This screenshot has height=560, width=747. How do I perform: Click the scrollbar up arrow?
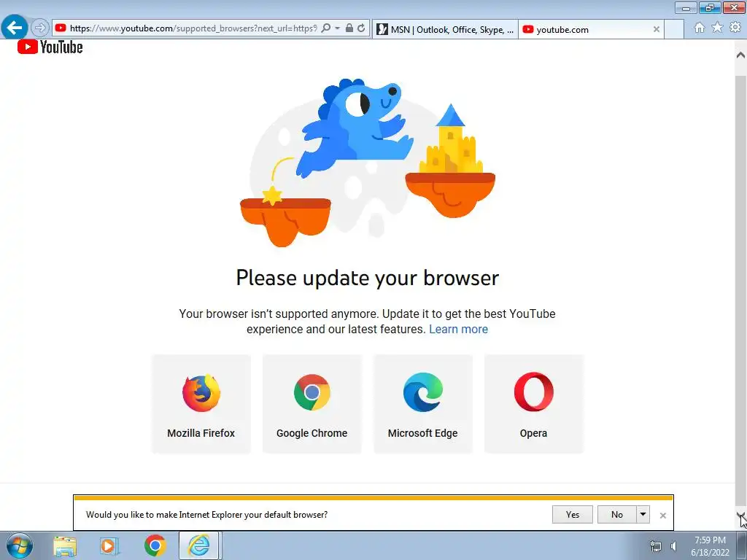[x=741, y=55]
